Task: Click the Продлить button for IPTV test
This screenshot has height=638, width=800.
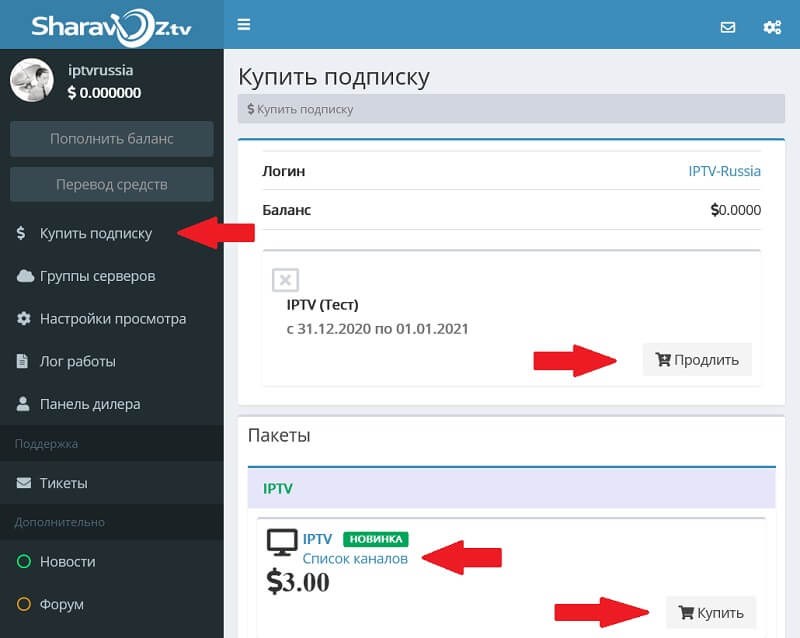Action: pyautogui.click(x=696, y=359)
